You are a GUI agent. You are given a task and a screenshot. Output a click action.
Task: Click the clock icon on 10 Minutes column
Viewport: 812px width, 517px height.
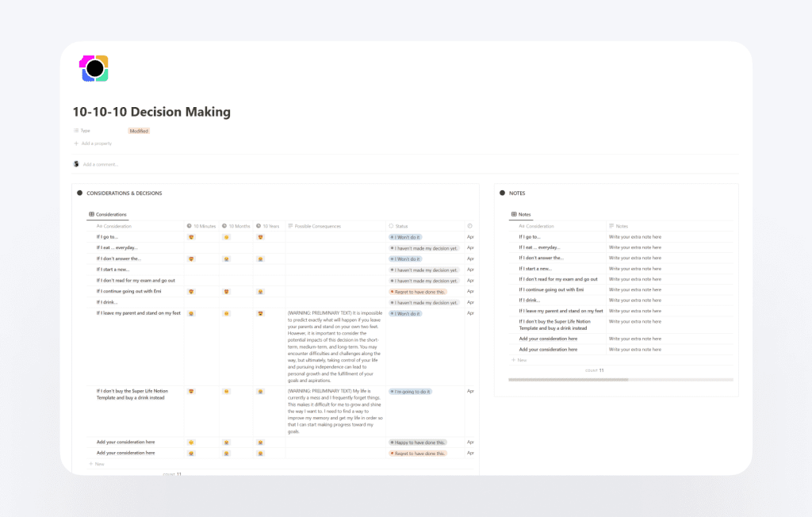click(191, 225)
